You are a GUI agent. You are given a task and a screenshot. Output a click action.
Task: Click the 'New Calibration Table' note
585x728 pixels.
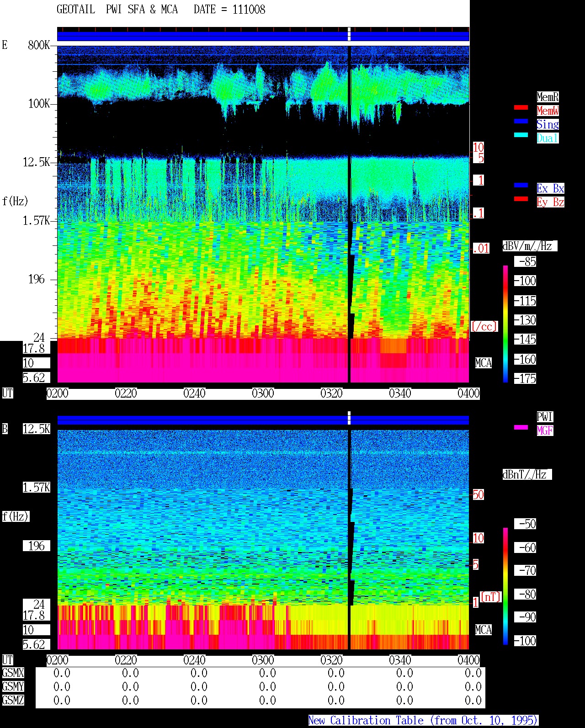(423, 721)
